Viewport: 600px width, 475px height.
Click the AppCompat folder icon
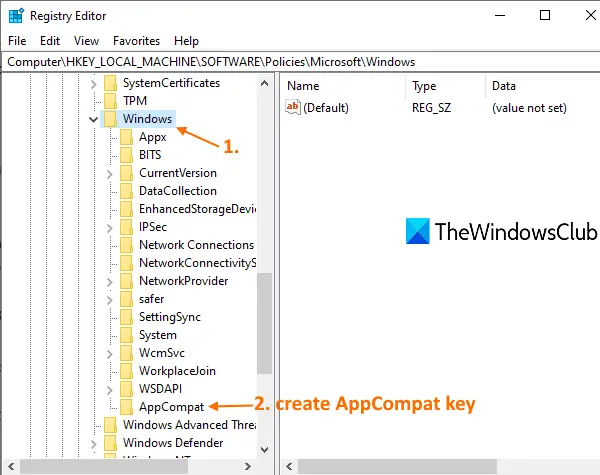tap(127, 407)
